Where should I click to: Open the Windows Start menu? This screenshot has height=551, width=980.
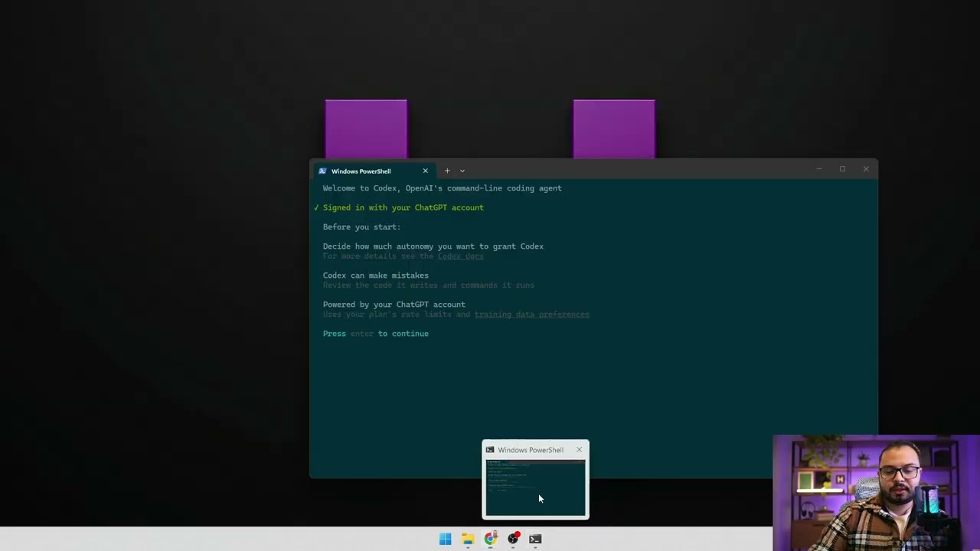(445, 539)
